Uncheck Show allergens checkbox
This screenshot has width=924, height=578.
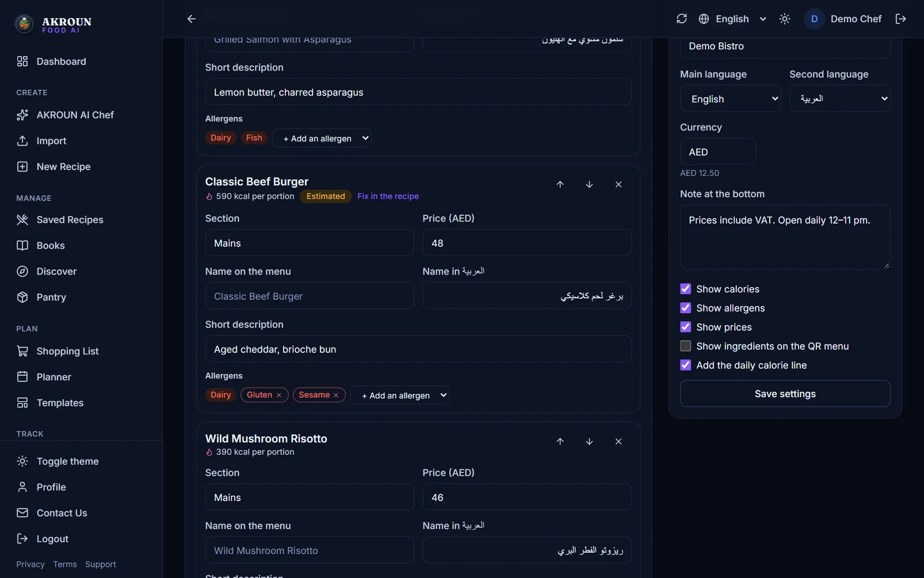click(685, 308)
